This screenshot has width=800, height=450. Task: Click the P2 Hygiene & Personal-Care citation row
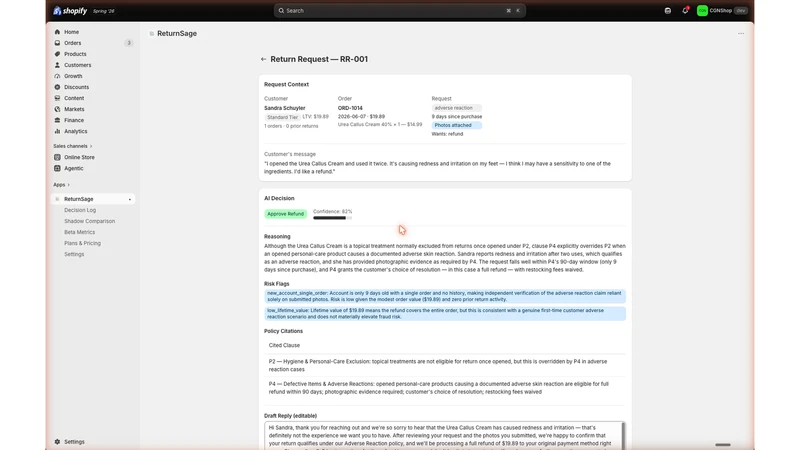click(444, 365)
